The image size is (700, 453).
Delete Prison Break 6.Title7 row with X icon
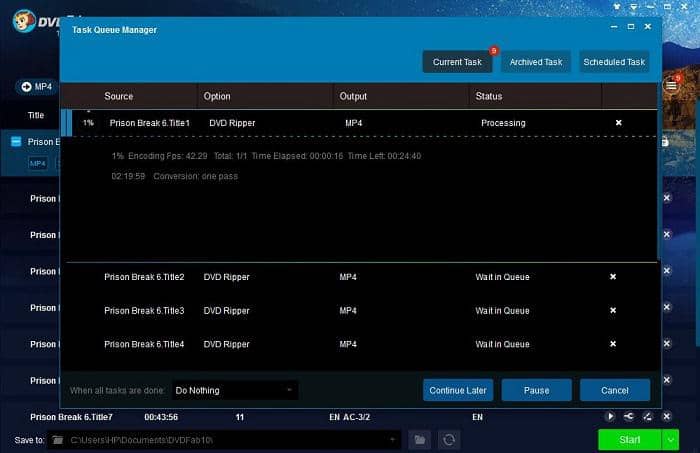point(667,416)
